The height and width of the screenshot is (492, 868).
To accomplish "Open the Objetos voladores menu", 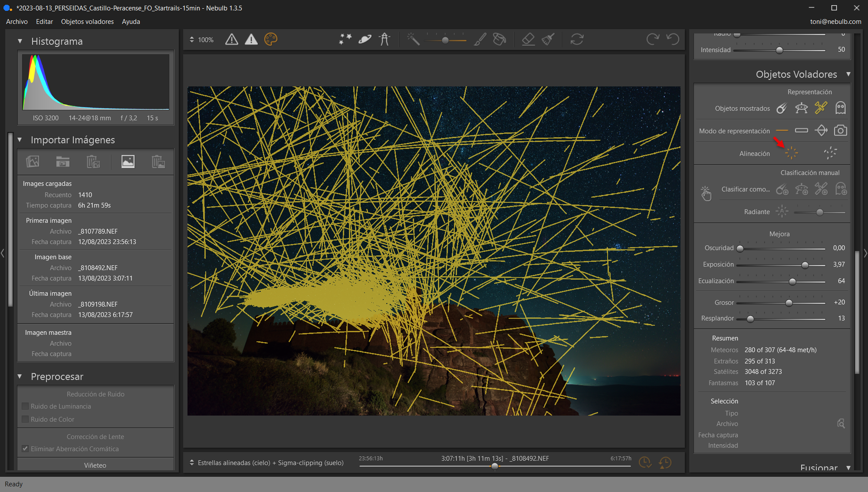I will 87,22.
